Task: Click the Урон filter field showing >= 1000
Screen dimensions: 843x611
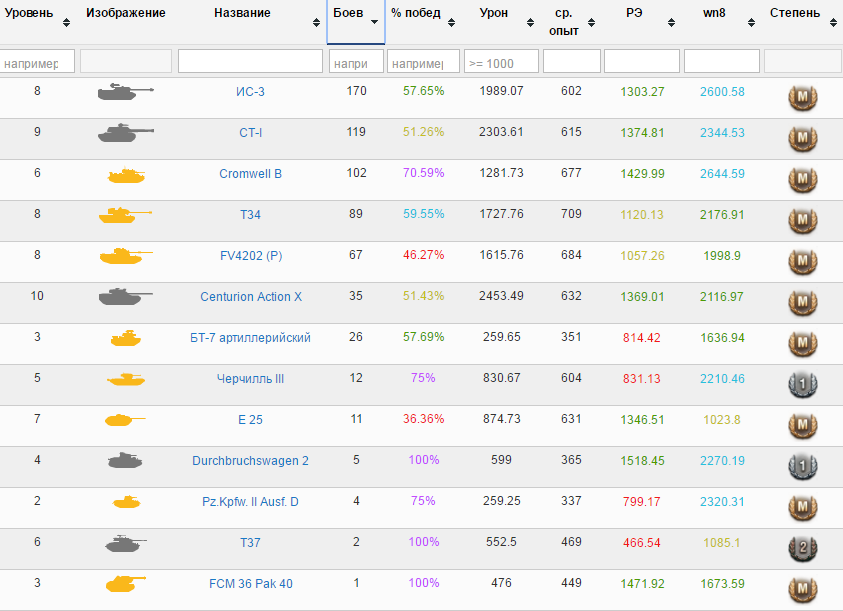Action: (501, 63)
